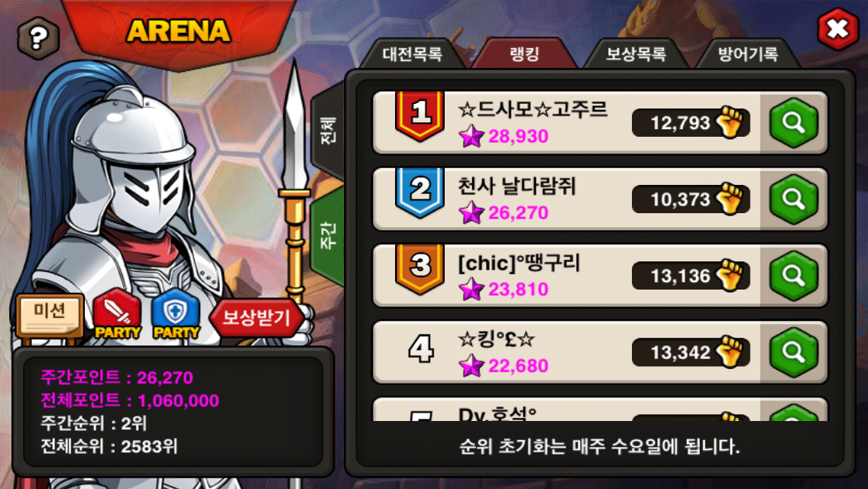868x489 pixels.
Task: Open the 미션 mission board button
Action: pos(50,315)
